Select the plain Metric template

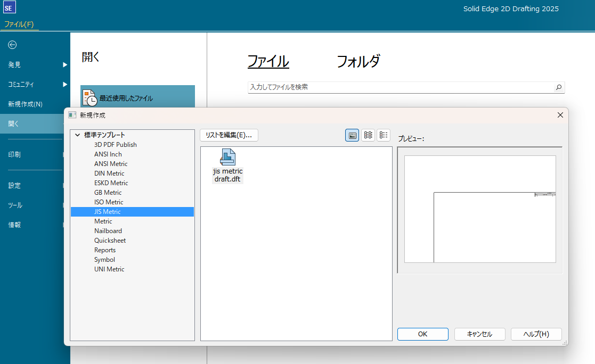103,221
